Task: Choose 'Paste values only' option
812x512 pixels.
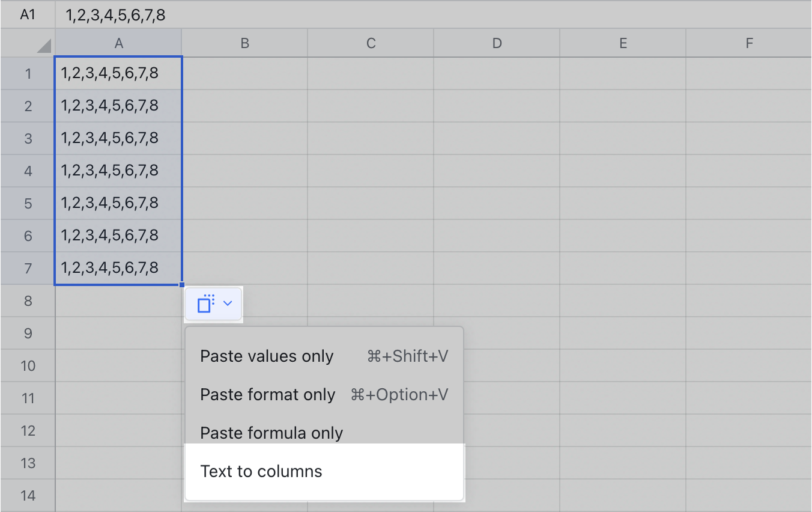Action: (267, 356)
